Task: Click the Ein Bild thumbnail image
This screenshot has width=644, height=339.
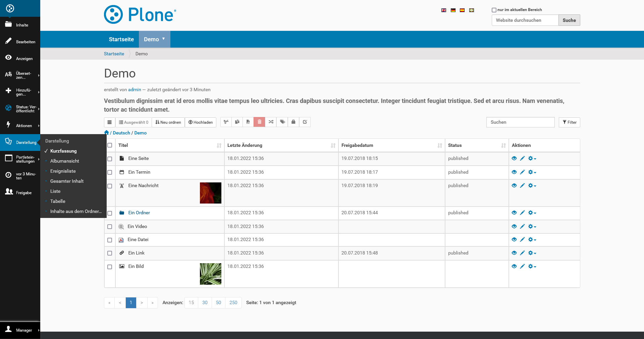Action: (211, 274)
